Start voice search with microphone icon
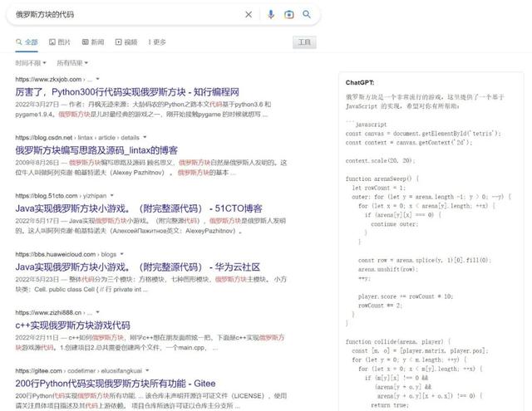The width and height of the screenshot is (532, 411). coord(271,15)
